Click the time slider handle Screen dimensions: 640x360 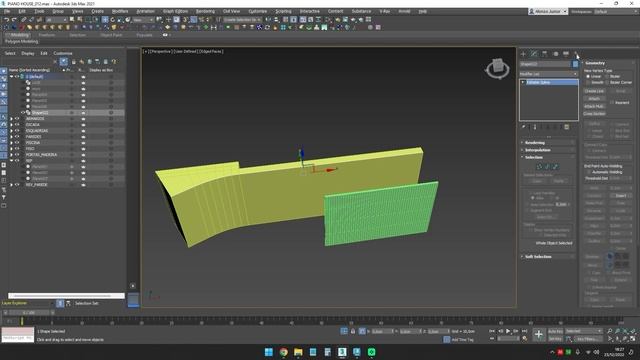tap(29, 313)
